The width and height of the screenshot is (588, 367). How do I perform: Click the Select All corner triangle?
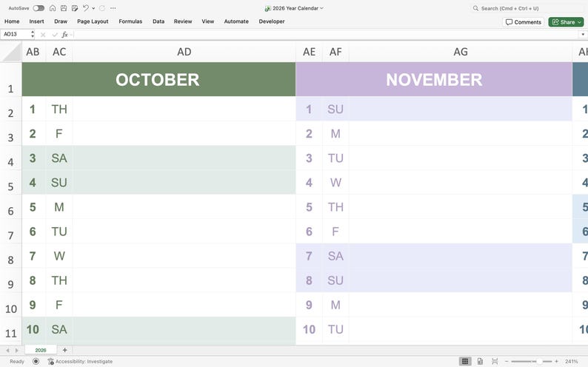click(x=11, y=52)
